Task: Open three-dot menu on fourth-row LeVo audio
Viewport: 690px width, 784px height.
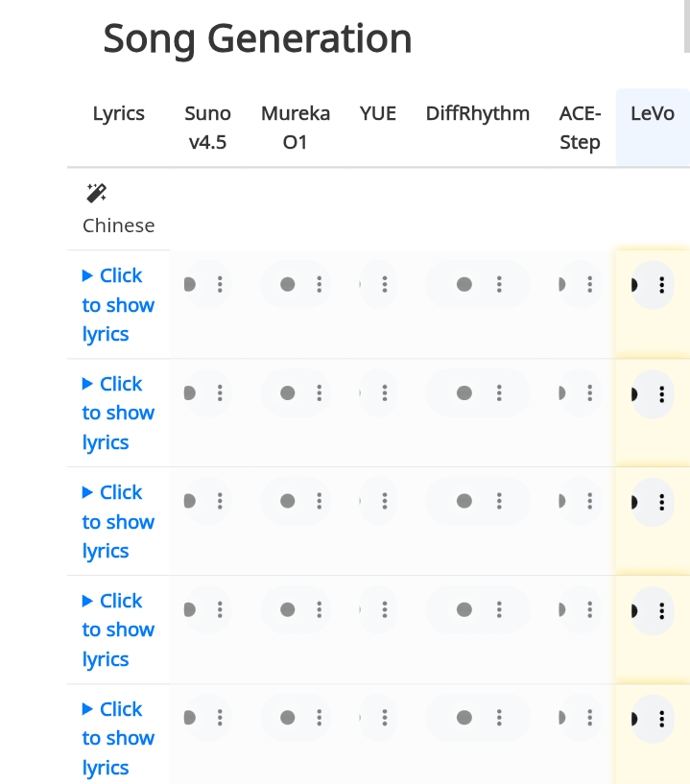Action: [662, 610]
